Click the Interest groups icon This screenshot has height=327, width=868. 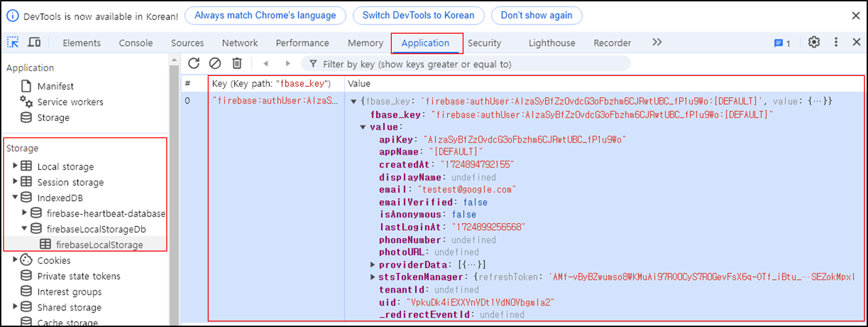coord(26,291)
